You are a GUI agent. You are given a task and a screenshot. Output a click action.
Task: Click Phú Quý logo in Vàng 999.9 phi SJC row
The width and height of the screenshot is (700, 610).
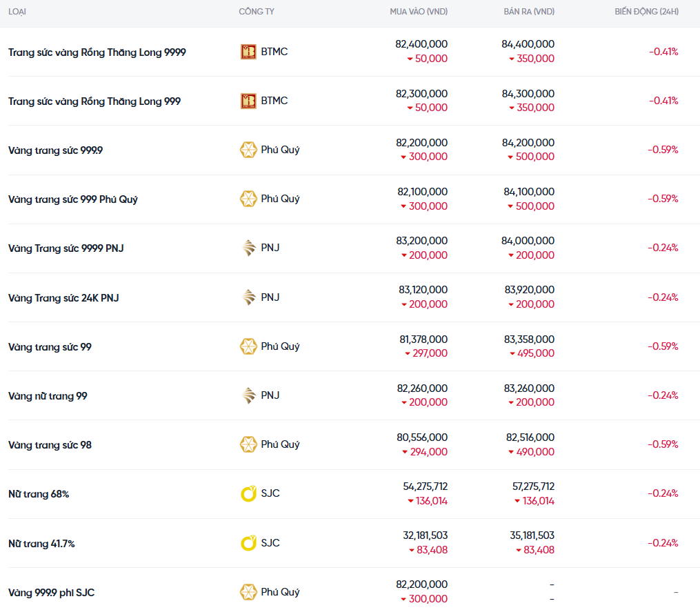tap(248, 592)
